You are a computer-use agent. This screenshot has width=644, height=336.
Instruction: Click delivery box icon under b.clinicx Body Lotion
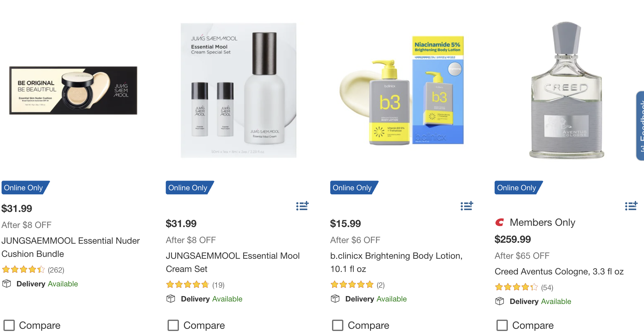[335, 299]
